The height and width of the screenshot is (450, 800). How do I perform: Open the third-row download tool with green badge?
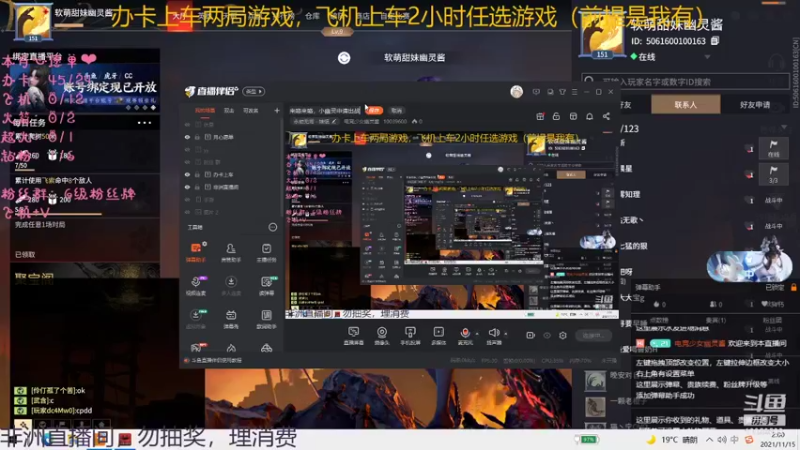196,318
